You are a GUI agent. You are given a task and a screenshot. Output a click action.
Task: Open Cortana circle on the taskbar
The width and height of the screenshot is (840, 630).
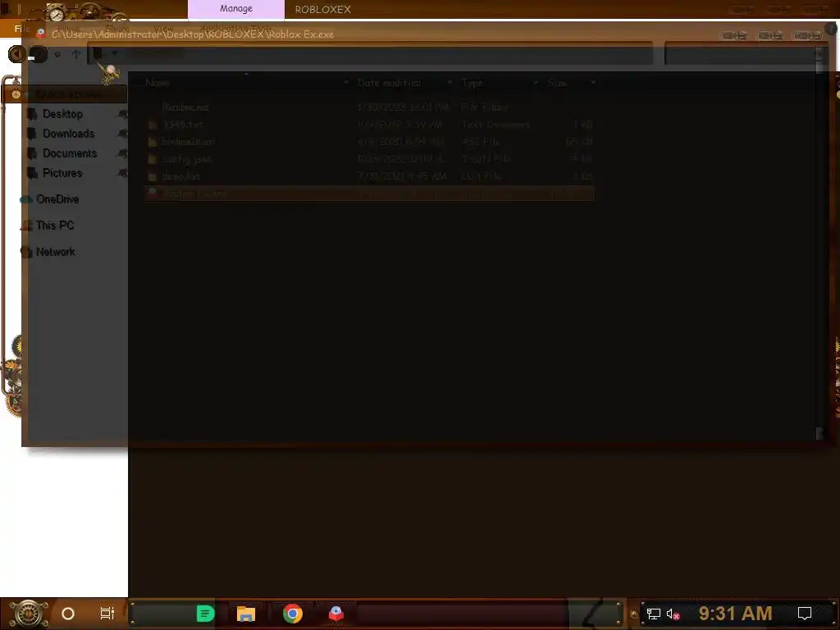tap(68, 614)
